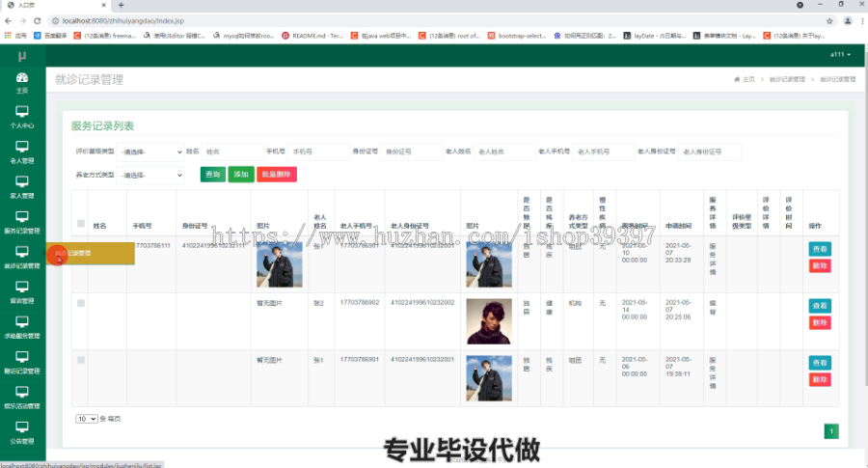Click the red 批量删除 button

point(276,175)
